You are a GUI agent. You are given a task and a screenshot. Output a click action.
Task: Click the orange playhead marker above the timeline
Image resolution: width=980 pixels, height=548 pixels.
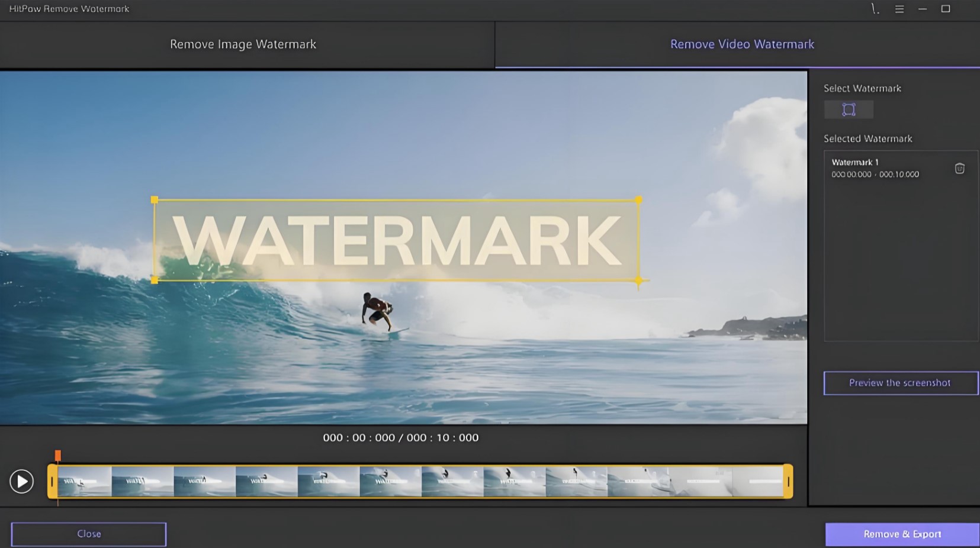[x=57, y=454]
